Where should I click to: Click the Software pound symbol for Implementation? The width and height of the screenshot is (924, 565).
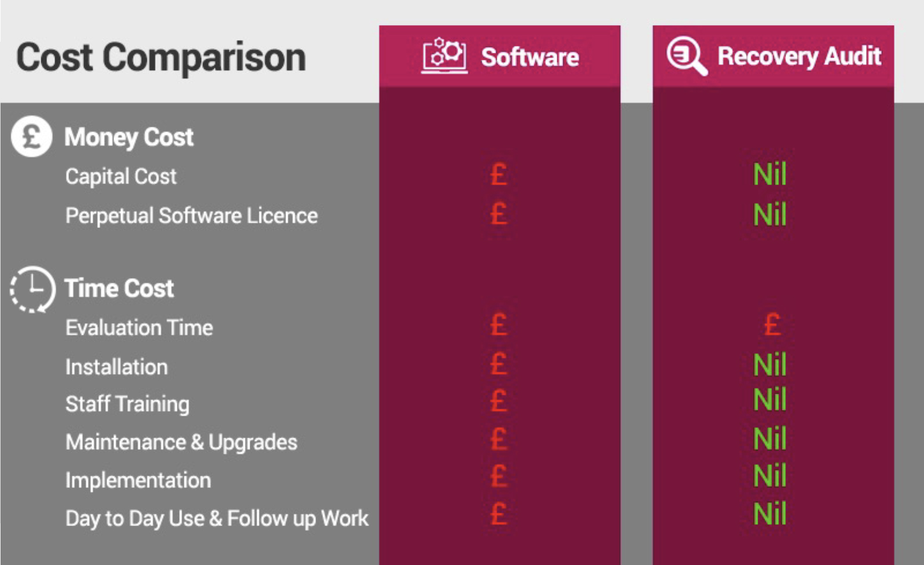tap(498, 476)
